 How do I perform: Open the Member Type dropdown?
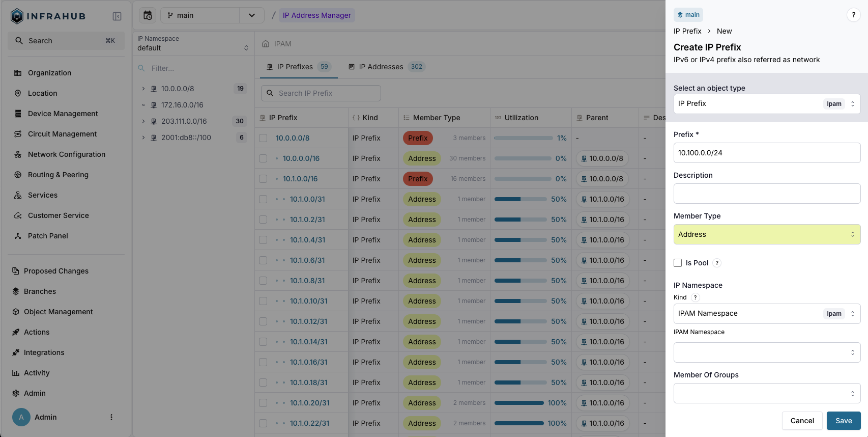pyautogui.click(x=767, y=234)
